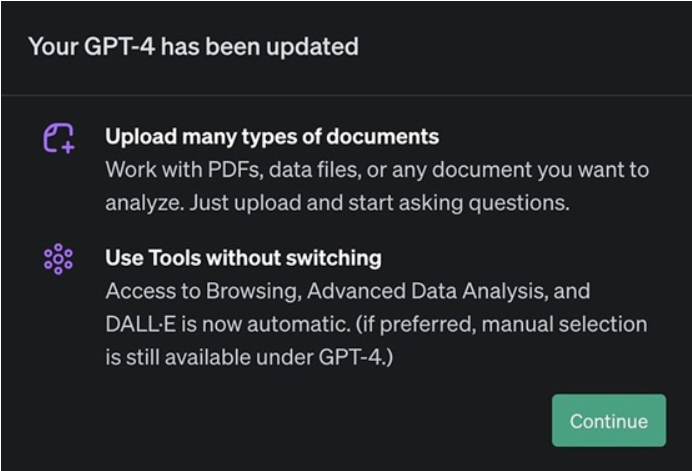This screenshot has width=692, height=471.
Task: Click the purple Tools cluster icon
Action: pyautogui.click(x=58, y=259)
